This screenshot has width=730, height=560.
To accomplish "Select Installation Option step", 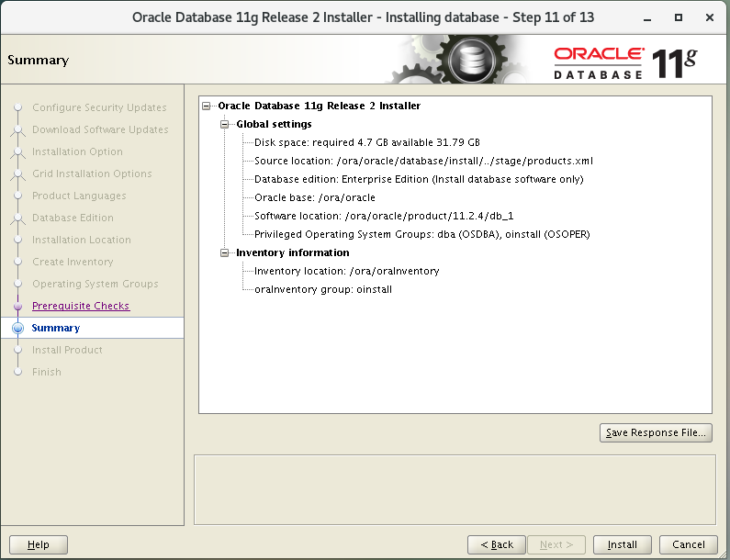I will pyautogui.click(x=77, y=151).
